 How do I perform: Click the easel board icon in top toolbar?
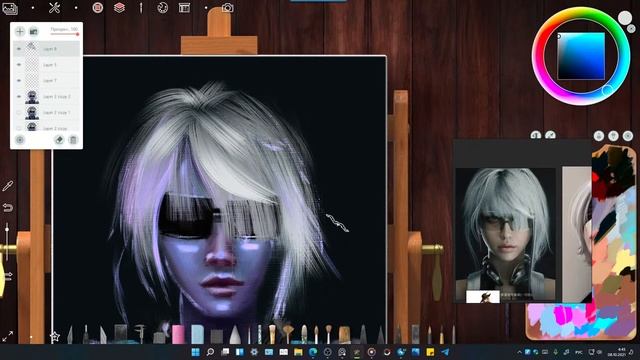click(x=184, y=8)
